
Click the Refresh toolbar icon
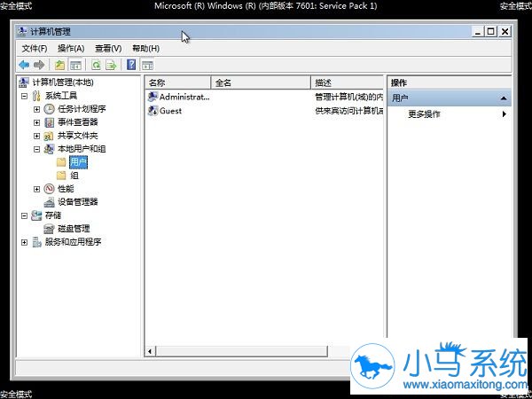coord(96,65)
